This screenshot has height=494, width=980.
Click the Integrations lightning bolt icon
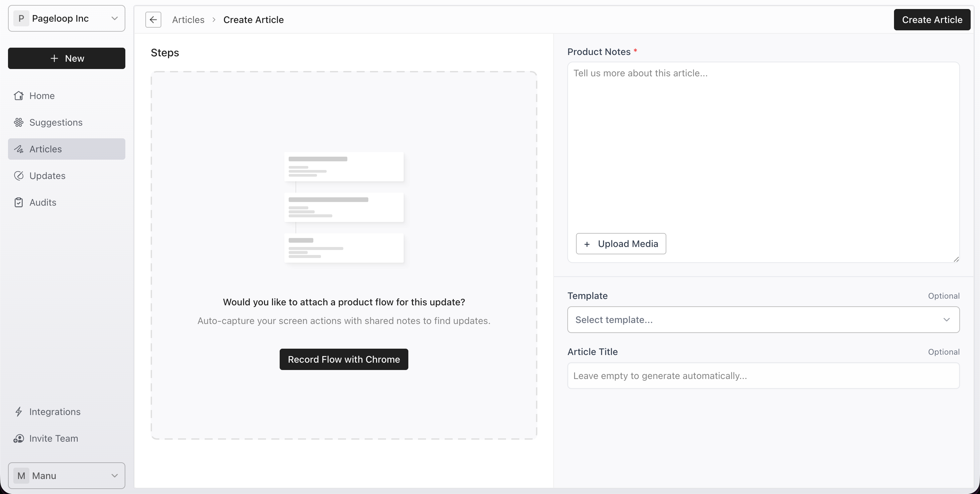coord(19,412)
